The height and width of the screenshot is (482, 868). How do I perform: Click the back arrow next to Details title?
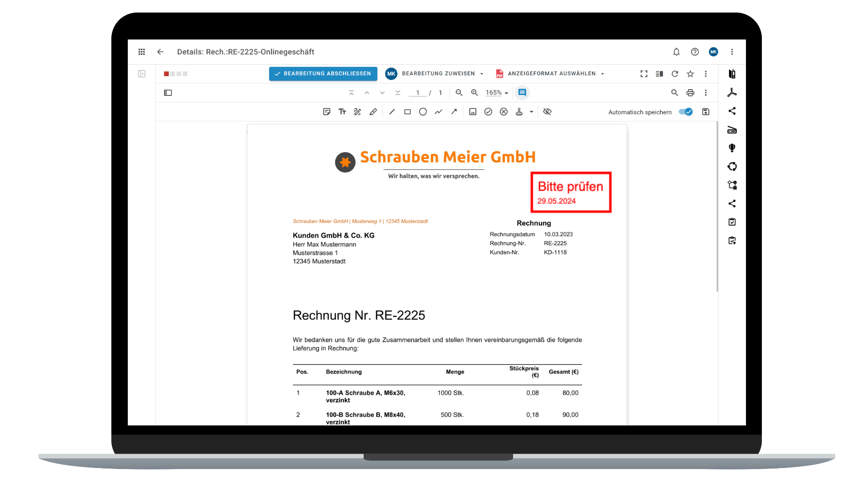(x=160, y=52)
